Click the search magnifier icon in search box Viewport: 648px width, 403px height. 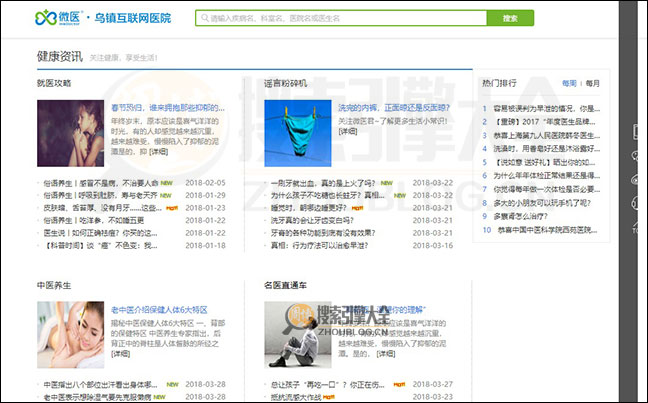pos(204,18)
